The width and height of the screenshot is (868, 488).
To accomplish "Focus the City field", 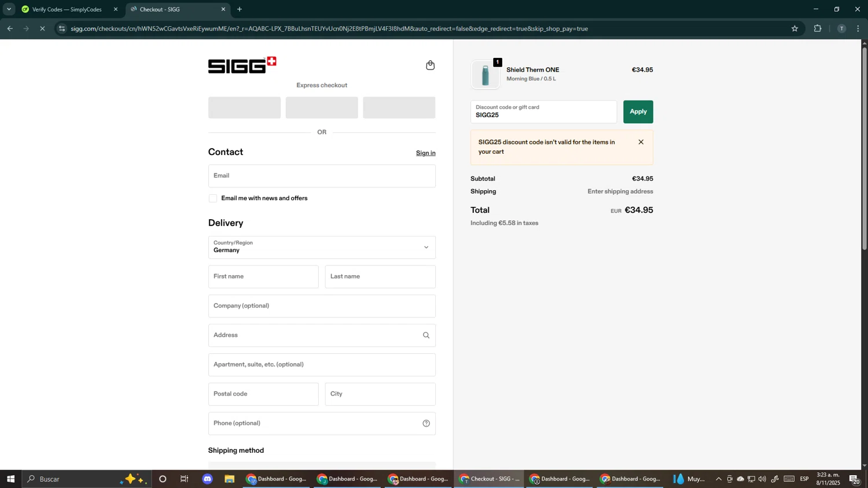I will coord(380,394).
